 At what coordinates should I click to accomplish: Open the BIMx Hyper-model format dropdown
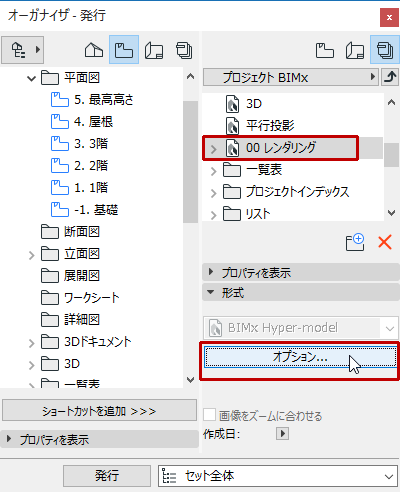click(x=301, y=328)
